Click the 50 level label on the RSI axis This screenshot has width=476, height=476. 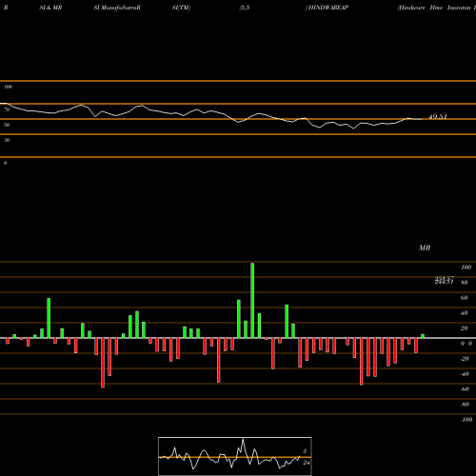coord(7,125)
